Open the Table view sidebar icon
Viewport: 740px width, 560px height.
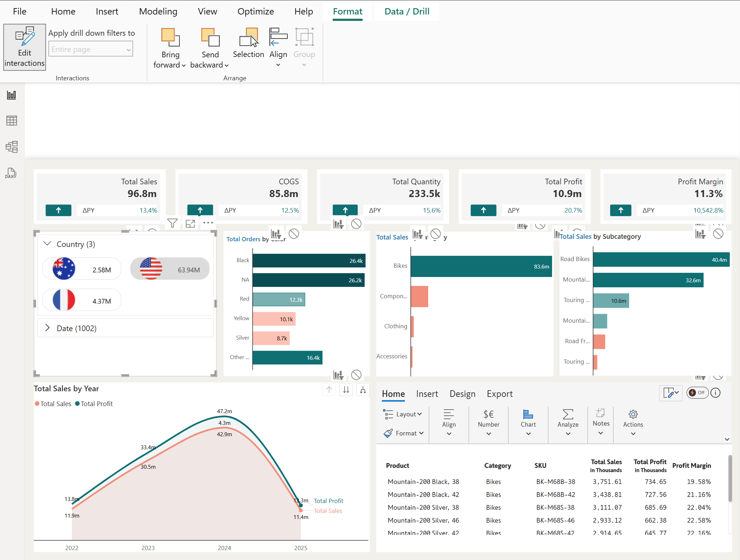(x=11, y=121)
